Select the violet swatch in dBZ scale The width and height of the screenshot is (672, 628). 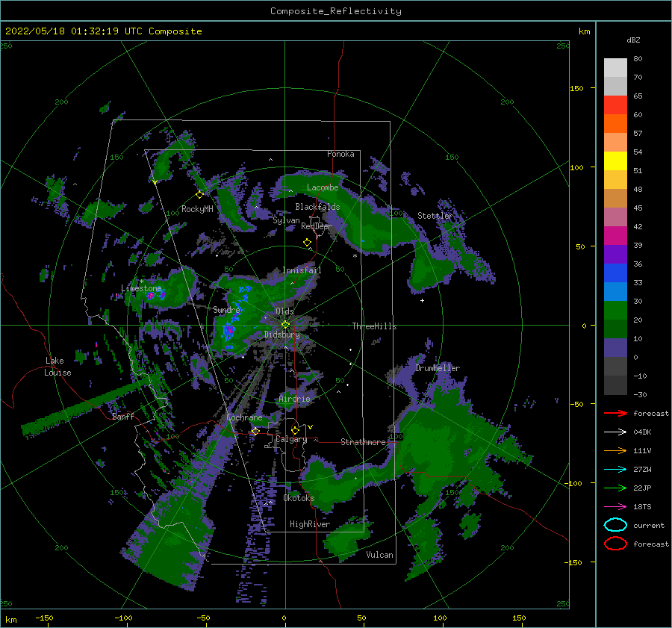[615, 254]
